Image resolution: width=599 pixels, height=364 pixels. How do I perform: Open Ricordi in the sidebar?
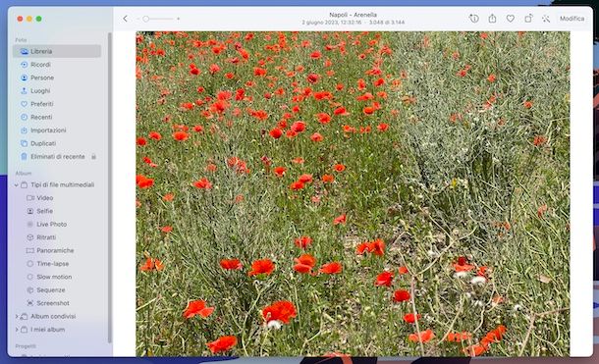click(57, 65)
